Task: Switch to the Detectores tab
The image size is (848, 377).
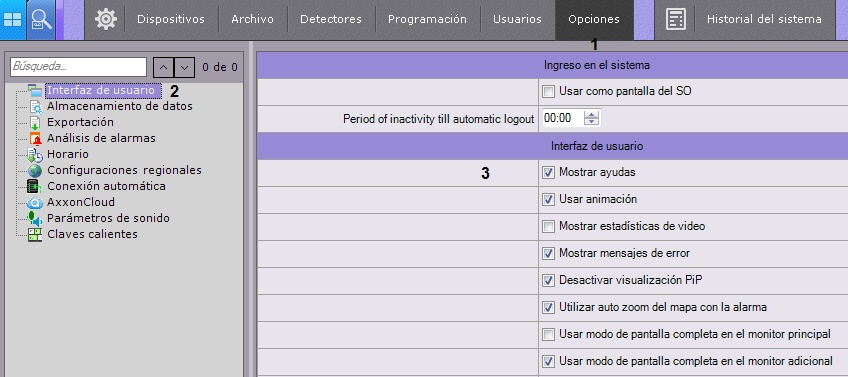Action: (x=331, y=19)
